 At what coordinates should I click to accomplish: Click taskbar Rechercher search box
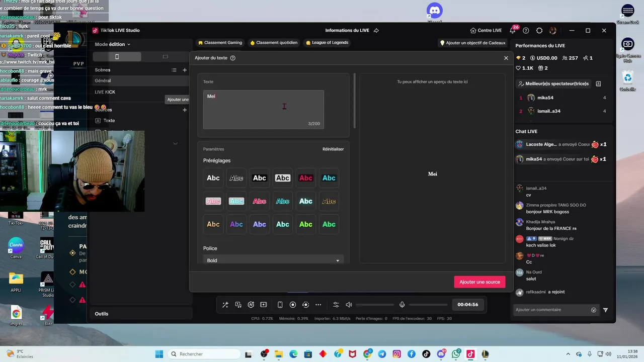(x=204, y=354)
